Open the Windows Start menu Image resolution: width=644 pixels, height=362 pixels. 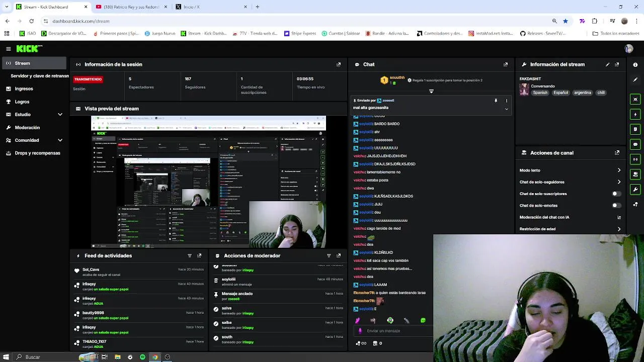[x=7, y=357]
